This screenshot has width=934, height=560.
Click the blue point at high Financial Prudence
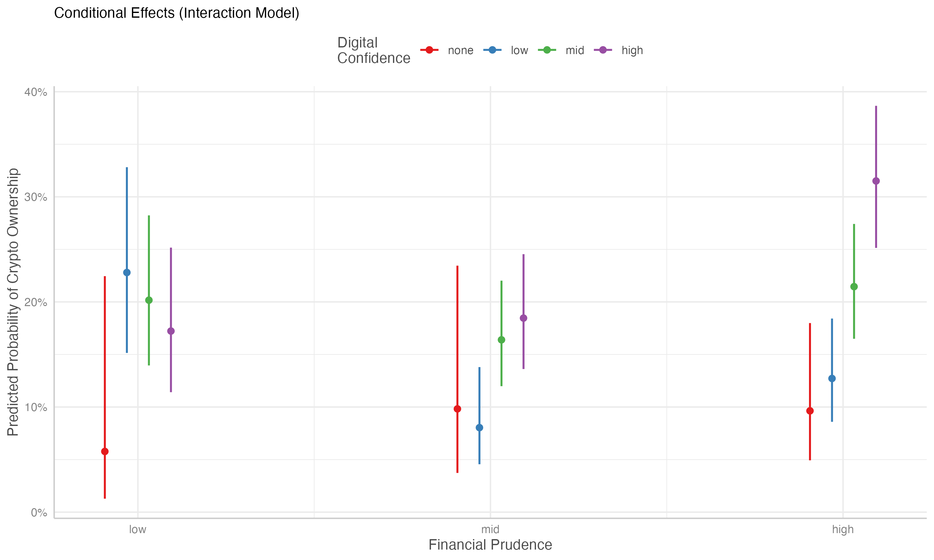[x=832, y=378]
